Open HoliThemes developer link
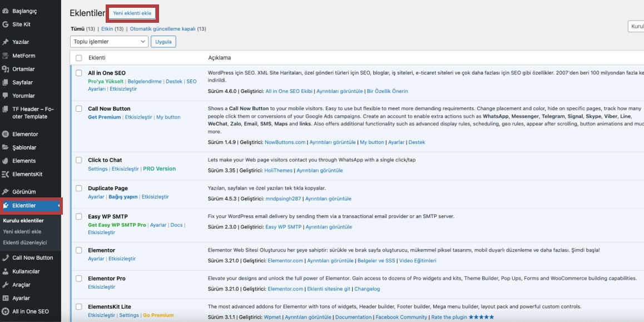This screenshot has height=322, width=644. (x=279, y=170)
